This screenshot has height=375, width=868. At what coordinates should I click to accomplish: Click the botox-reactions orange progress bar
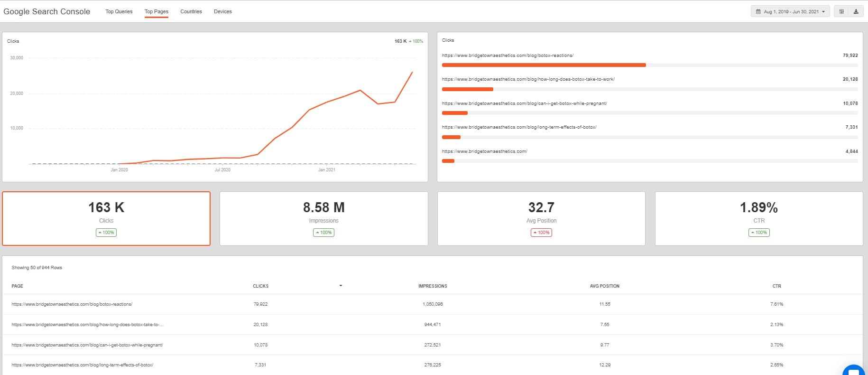(x=544, y=65)
